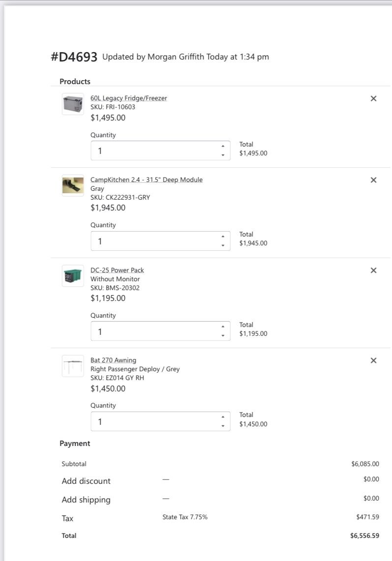Open the Bat 270 Awning link
This screenshot has height=561, width=392.
click(113, 360)
